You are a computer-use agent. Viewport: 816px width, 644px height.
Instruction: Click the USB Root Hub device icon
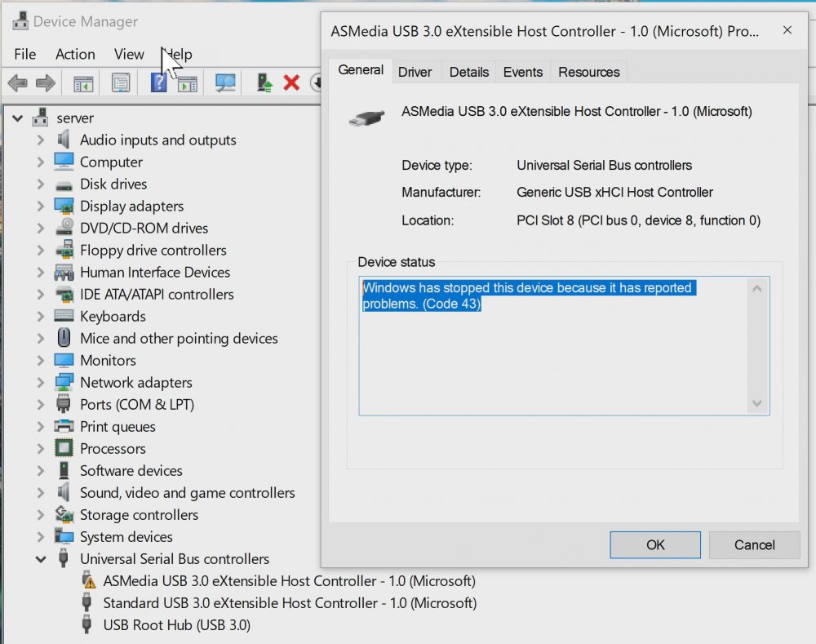click(x=87, y=624)
